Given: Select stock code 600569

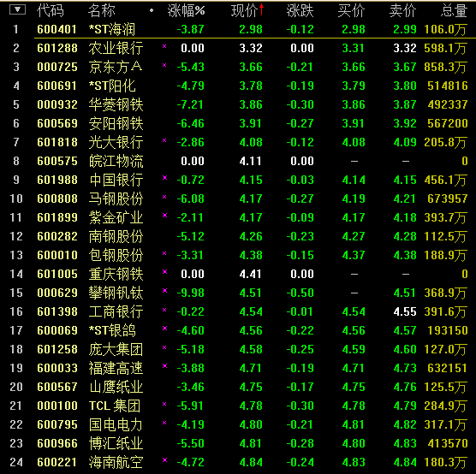Looking at the screenshot, I should click(57, 123).
